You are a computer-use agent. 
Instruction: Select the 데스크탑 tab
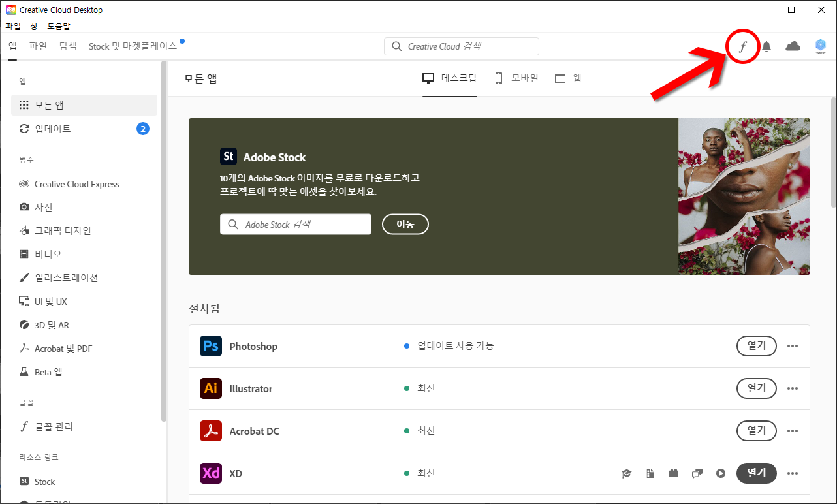[x=450, y=78]
